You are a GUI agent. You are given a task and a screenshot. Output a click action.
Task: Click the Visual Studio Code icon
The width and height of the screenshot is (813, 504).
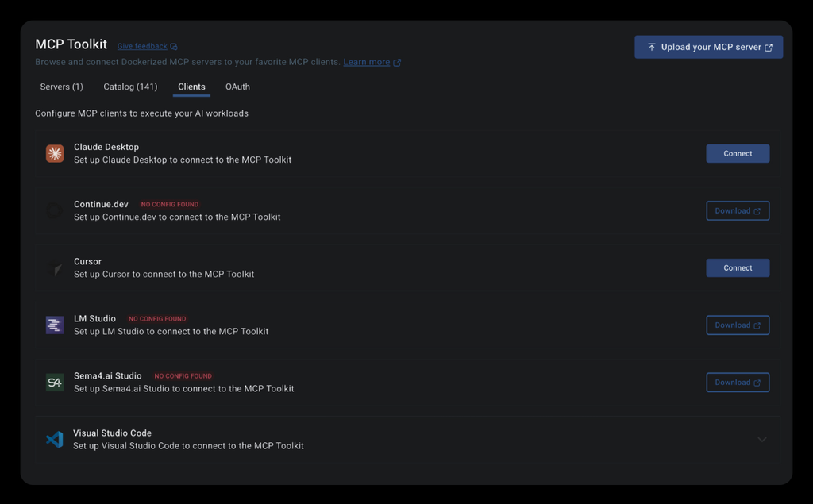point(55,440)
